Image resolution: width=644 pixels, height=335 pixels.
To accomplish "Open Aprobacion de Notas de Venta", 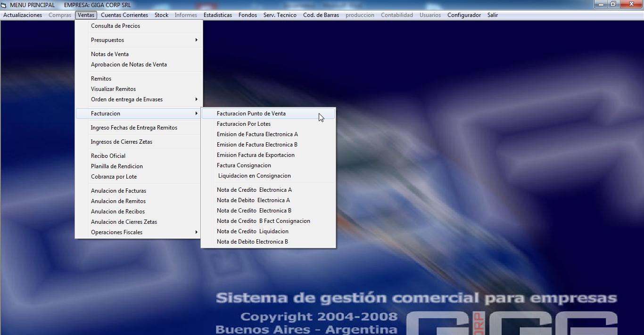I will (139, 65).
